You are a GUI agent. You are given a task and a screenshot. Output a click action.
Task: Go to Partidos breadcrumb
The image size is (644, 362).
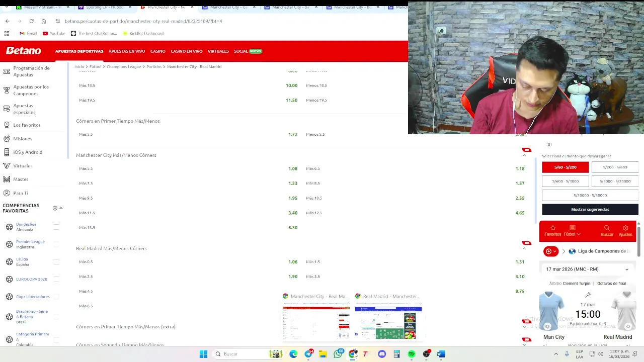pyautogui.click(x=154, y=66)
